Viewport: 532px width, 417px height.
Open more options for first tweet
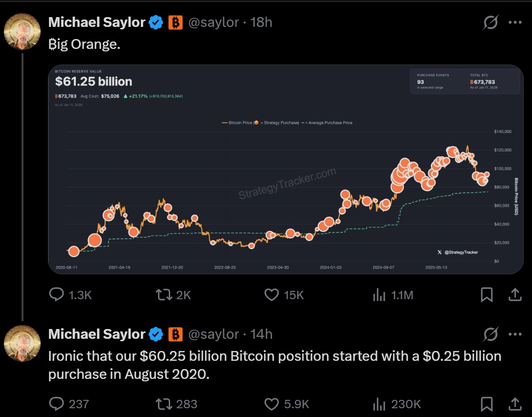515,22
